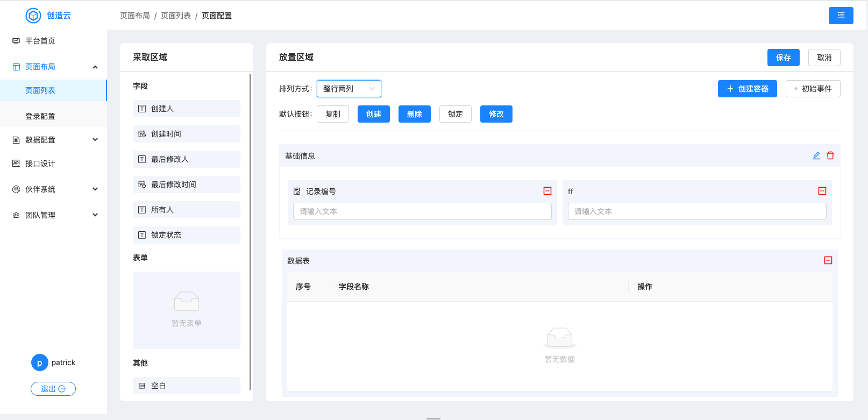This screenshot has height=420, width=868.
Task: Click the date icon beside 最后修改时间
Action: pos(142,184)
